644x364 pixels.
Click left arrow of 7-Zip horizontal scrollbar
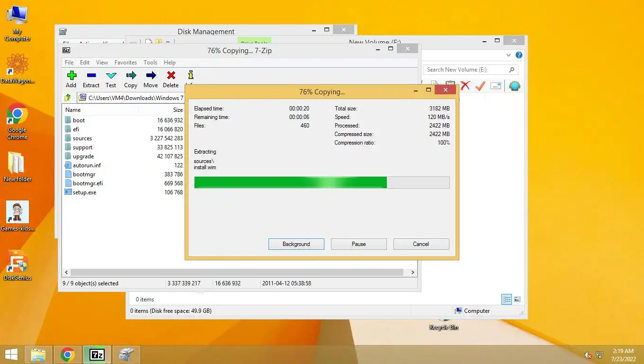click(x=67, y=273)
